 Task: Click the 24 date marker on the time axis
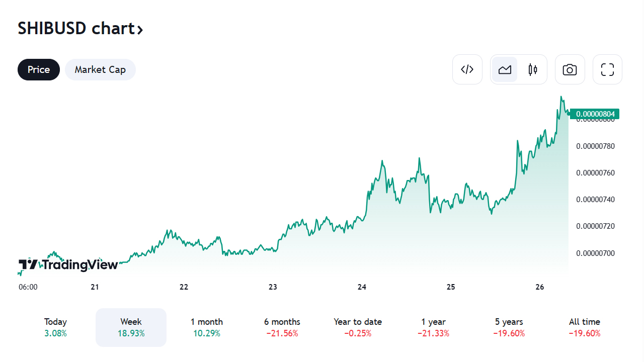[x=362, y=287]
